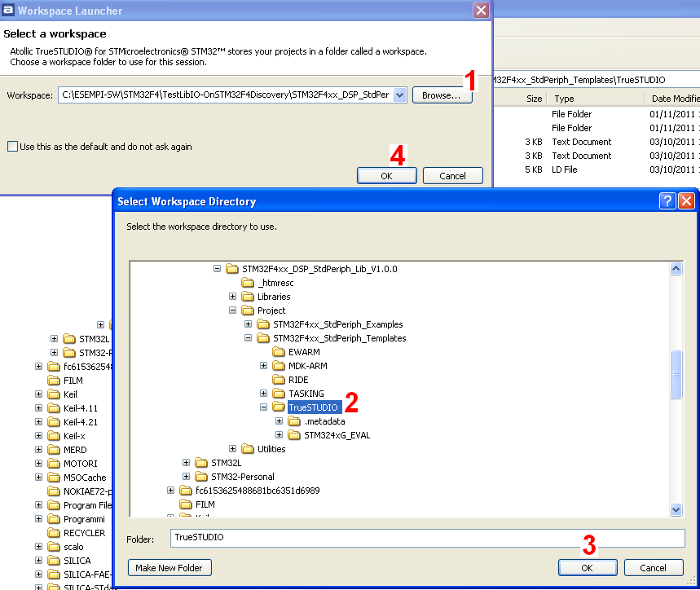Select the Utilities folder icon
The width and height of the screenshot is (700, 590).
(248, 448)
